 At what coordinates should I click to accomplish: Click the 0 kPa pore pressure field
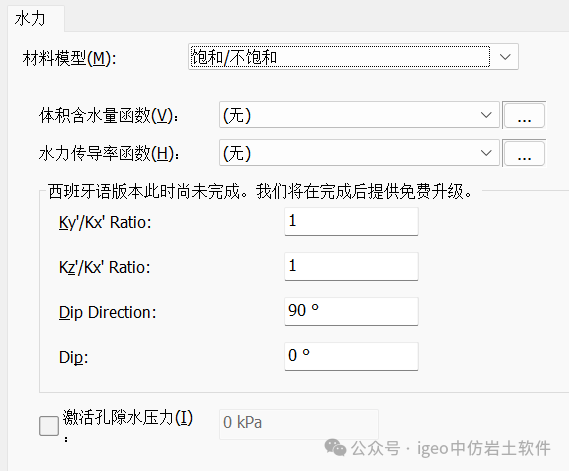pos(299,424)
